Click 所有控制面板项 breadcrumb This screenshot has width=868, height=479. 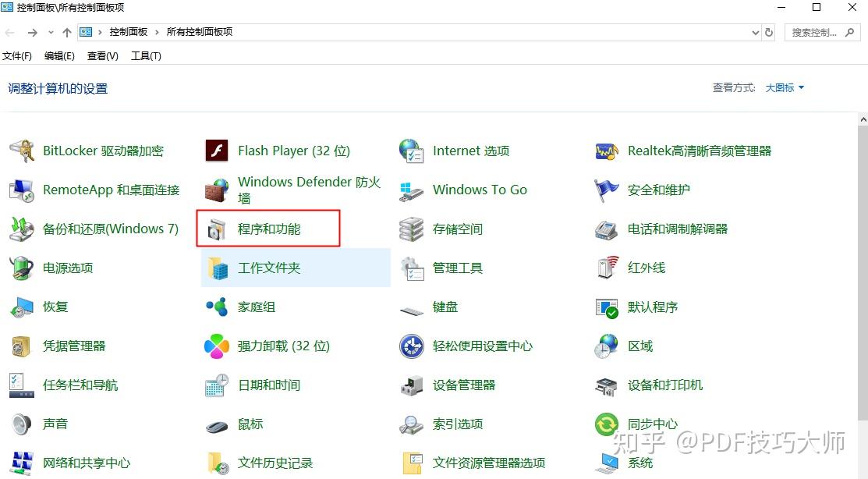[x=200, y=32]
